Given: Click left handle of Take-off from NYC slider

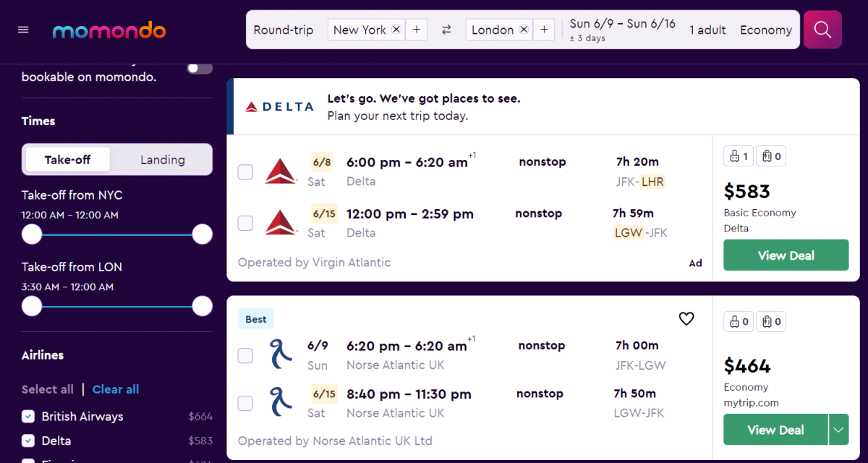Looking at the screenshot, I should point(32,234).
